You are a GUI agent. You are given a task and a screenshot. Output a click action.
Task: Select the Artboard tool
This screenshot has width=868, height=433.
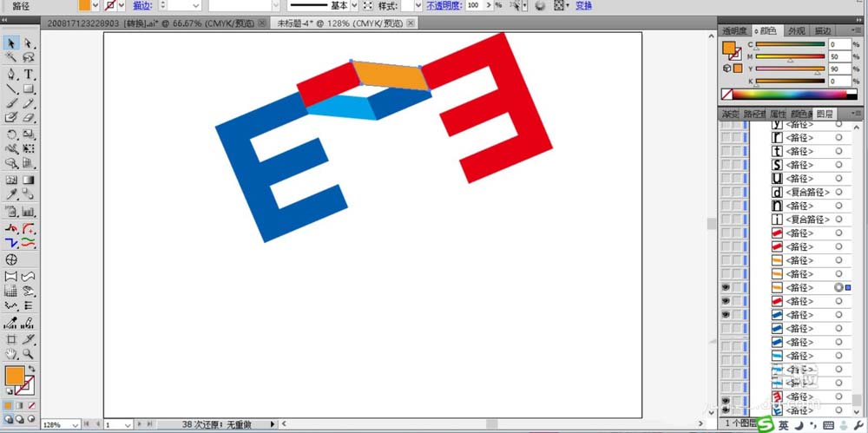pyautogui.click(x=11, y=339)
